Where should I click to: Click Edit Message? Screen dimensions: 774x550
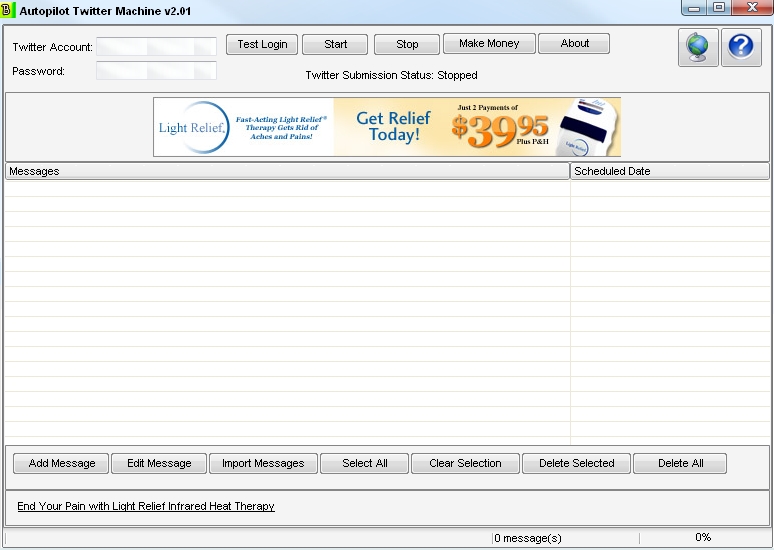[x=159, y=463]
